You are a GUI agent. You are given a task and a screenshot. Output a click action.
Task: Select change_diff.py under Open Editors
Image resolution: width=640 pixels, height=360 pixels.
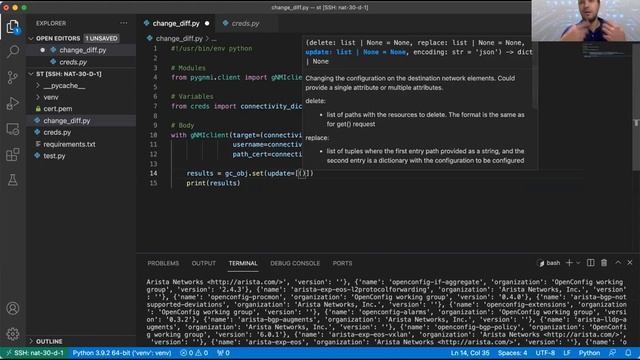click(82, 50)
